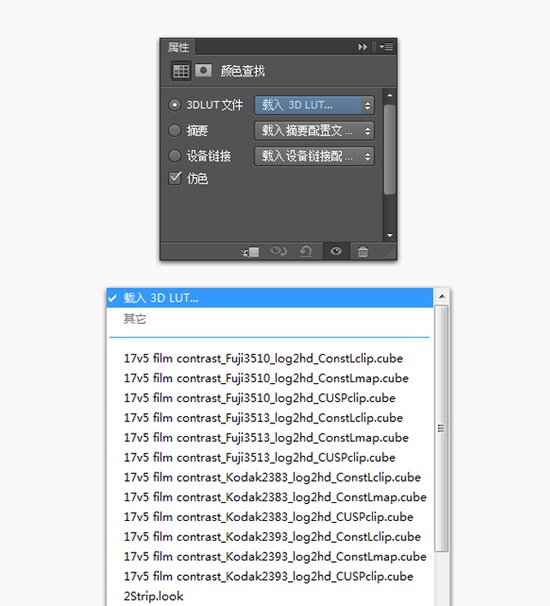
Task: Select Kodak2393_log2hd_CUSPclip.cube
Action: (270, 577)
